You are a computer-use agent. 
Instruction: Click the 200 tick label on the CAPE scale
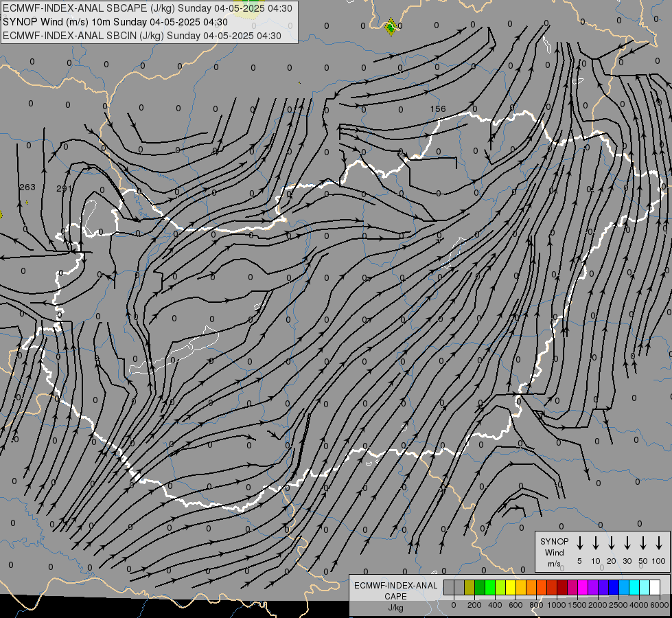pos(474,605)
